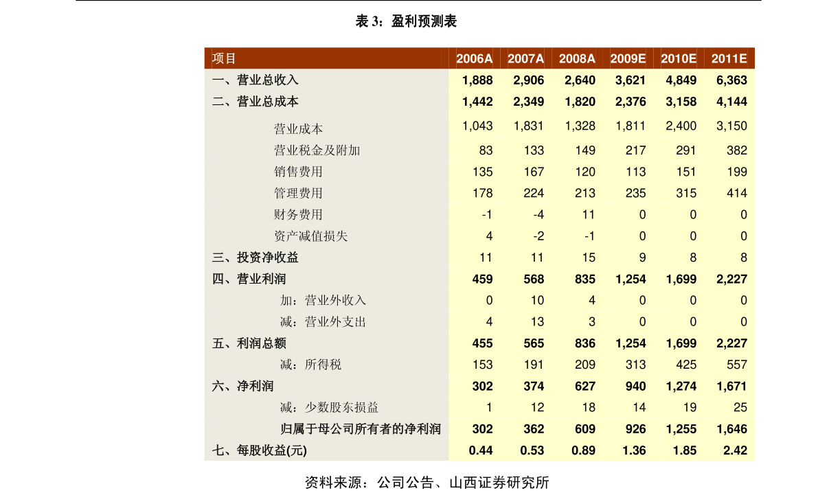Click the 营业税金及附加 row label

[317, 150]
